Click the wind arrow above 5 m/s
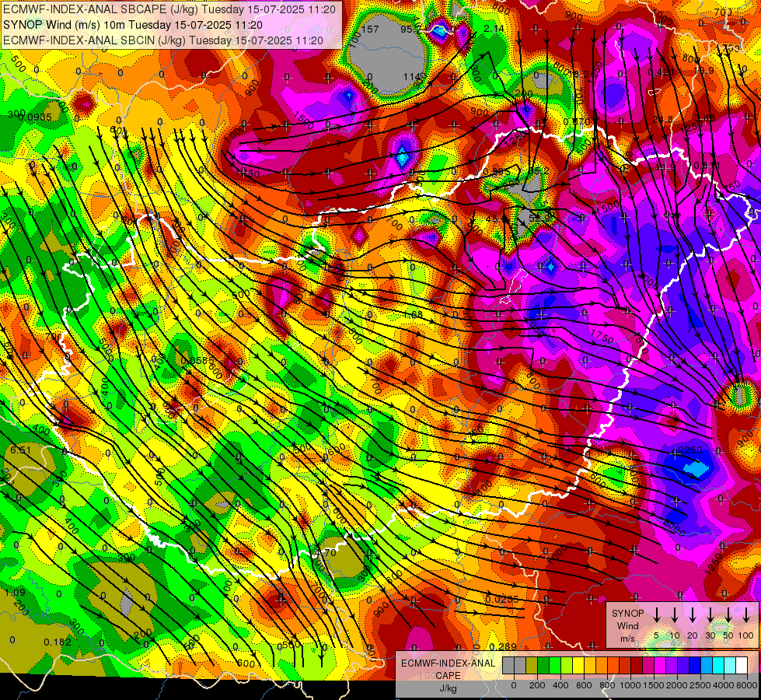The width and height of the screenshot is (761, 700). (x=657, y=614)
